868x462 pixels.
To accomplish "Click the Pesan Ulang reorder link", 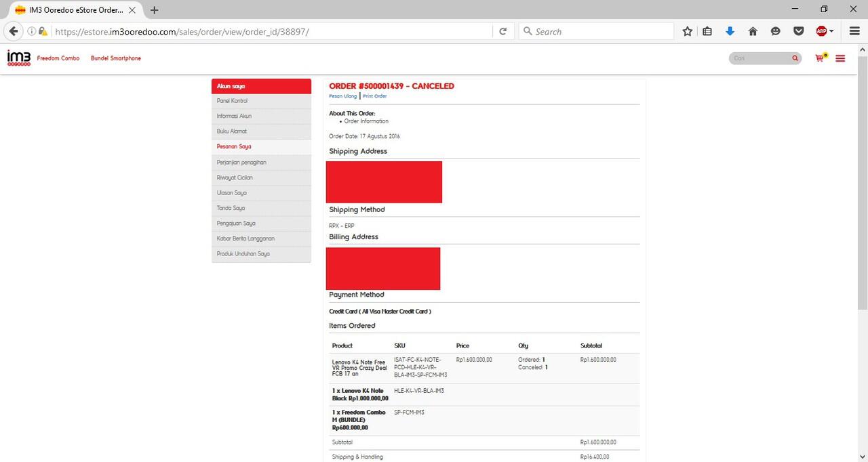I will point(342,96).
